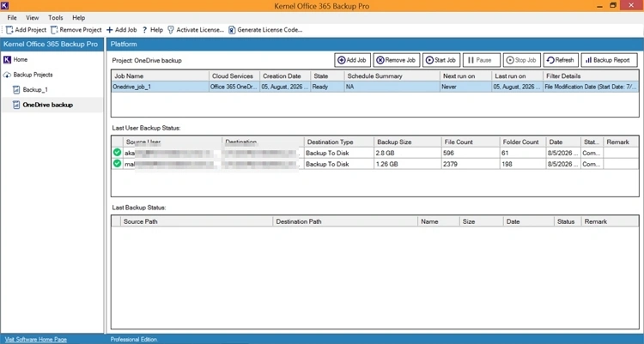
Task: Close the Kernel Office 365 Backup Pro window
Action: click(631, 5)
